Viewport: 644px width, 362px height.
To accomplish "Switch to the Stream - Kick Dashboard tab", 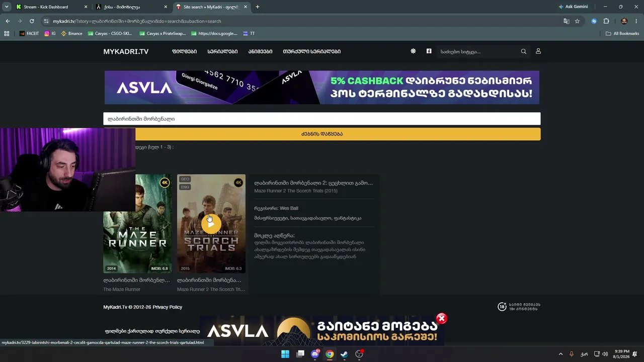I will [46, 7].
